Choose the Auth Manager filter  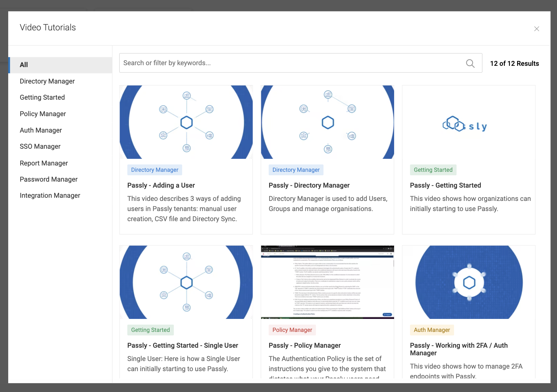40,130
